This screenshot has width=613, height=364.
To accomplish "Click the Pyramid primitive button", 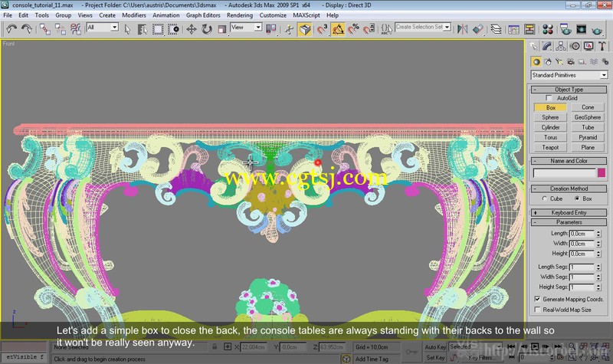I will [x=588, y=138].
